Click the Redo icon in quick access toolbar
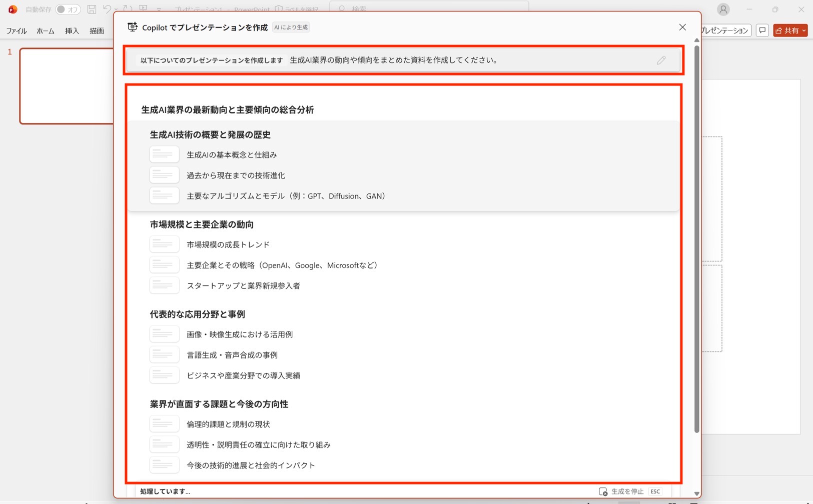 pos(128,9)
